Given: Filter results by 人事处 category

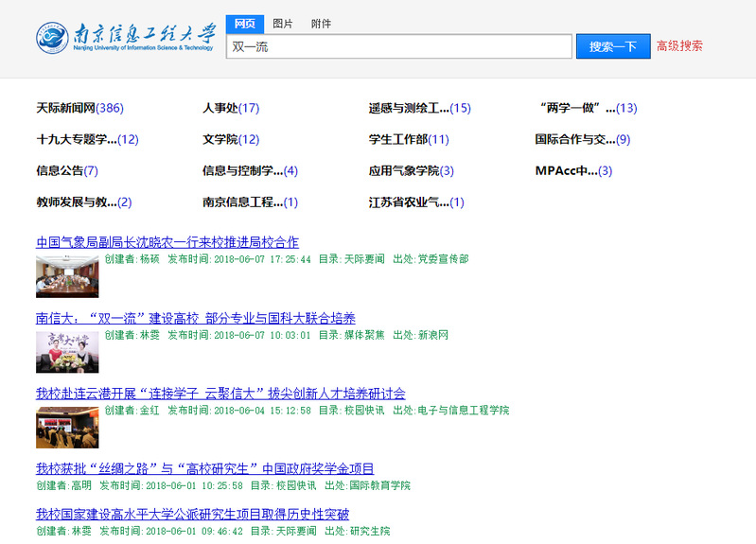Looking at the screenshot, I should [x=231, y=108].
